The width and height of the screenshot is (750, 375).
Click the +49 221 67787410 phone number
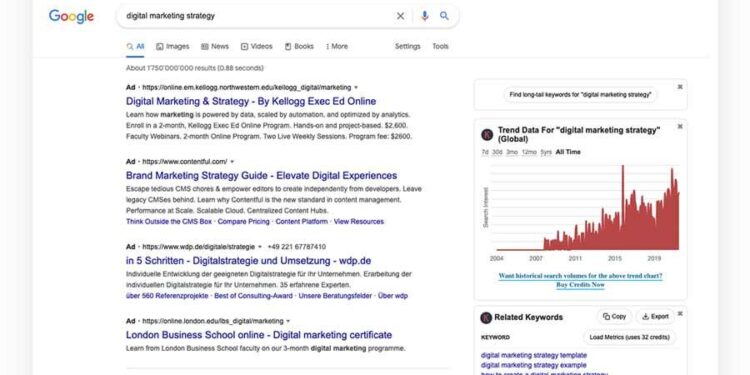tap(297, 247)
